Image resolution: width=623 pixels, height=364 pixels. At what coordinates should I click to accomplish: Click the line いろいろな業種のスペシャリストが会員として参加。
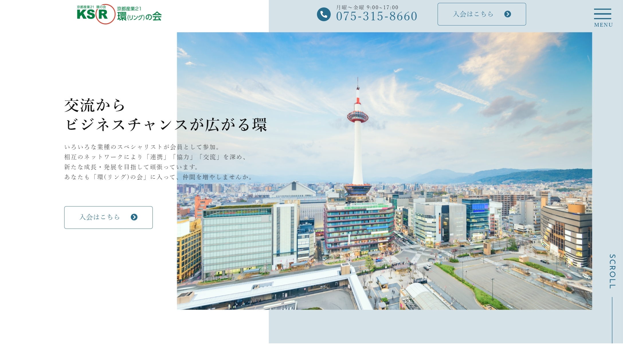coord(142,147)
